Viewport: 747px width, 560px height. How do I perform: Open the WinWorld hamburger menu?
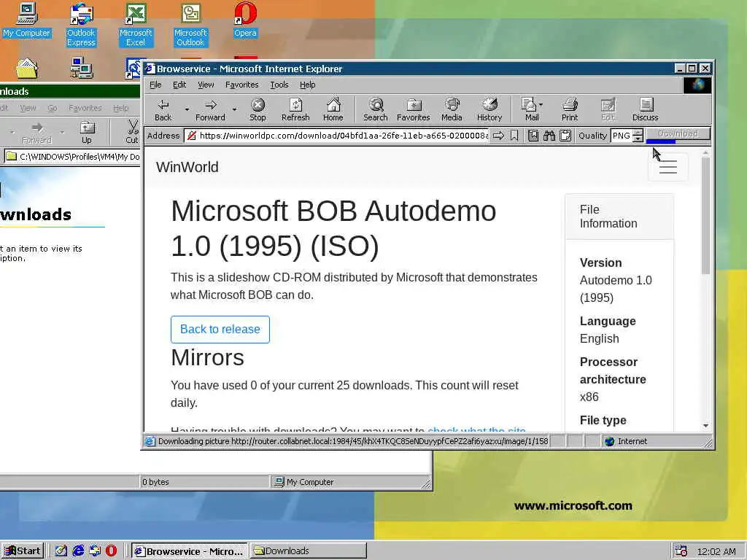(668, 167)
